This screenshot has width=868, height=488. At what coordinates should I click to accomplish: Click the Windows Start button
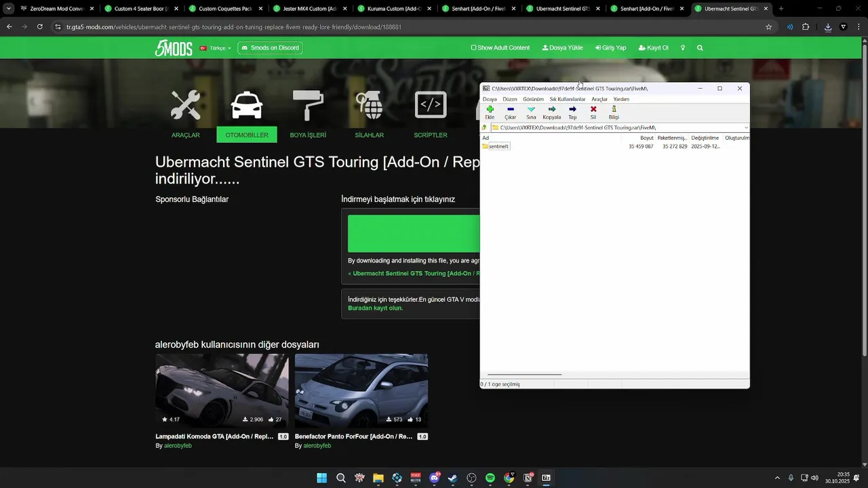tap(322, 478)
